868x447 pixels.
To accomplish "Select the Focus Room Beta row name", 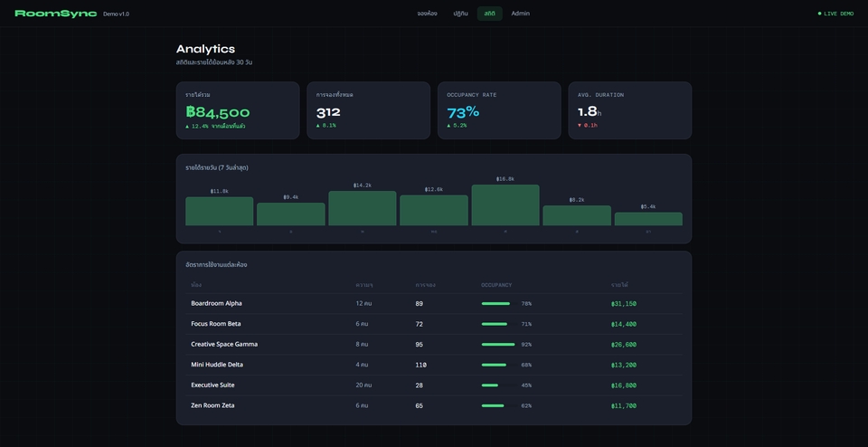I will click(216, 324).
